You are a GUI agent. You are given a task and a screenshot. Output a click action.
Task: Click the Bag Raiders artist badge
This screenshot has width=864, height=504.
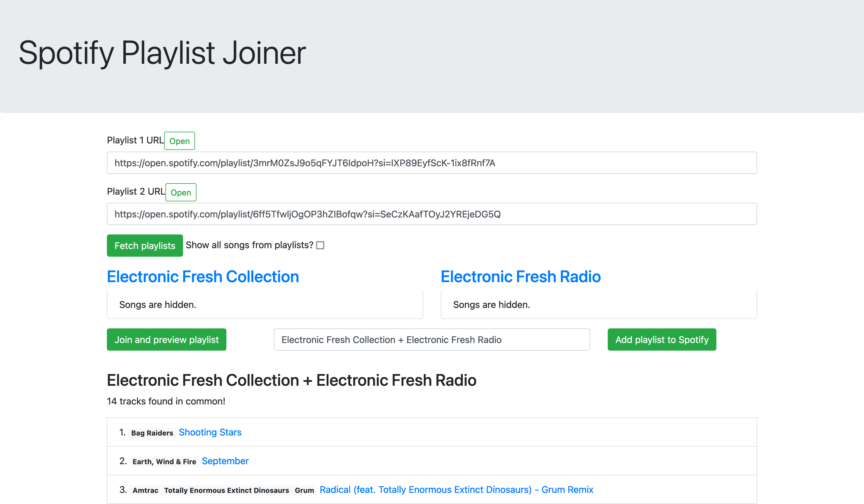(x=152, y=433)
